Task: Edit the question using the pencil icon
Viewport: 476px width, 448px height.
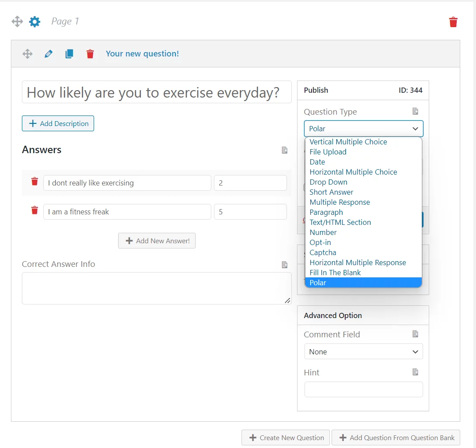Action: click(48, 53)
